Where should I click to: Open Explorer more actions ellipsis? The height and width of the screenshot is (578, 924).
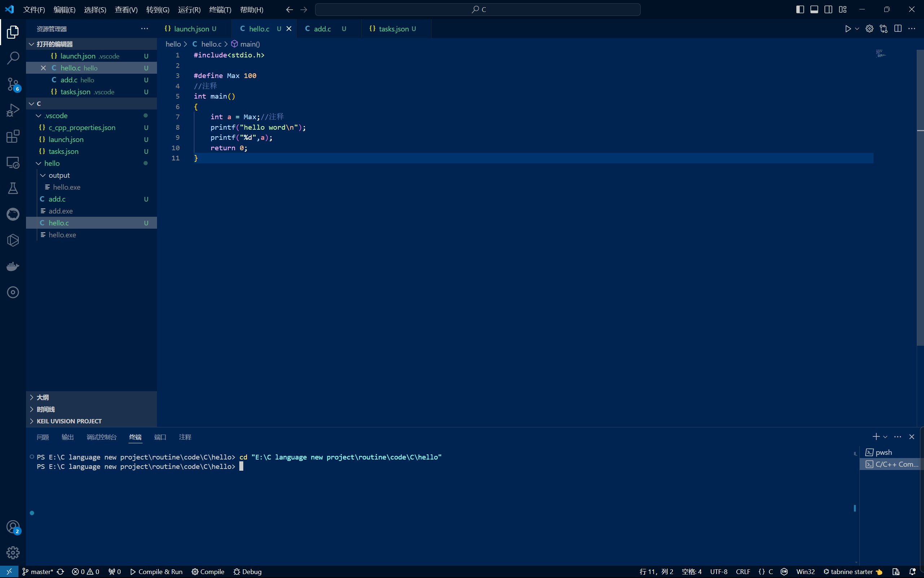click(144, 29)
